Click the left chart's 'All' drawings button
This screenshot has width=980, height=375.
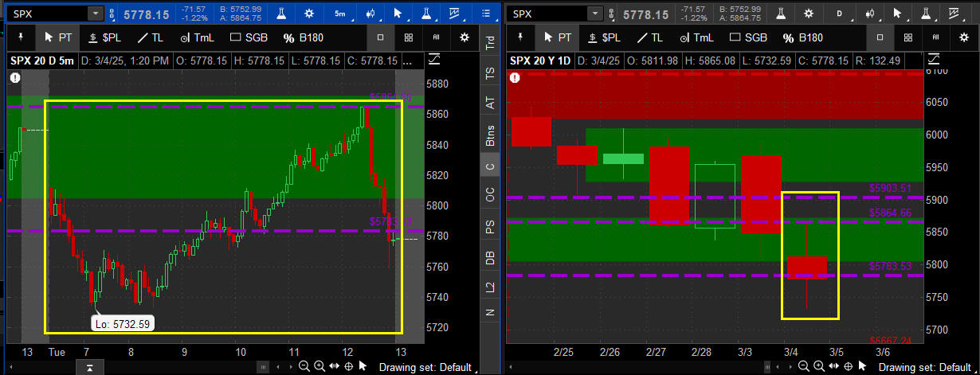pos(437,37)
